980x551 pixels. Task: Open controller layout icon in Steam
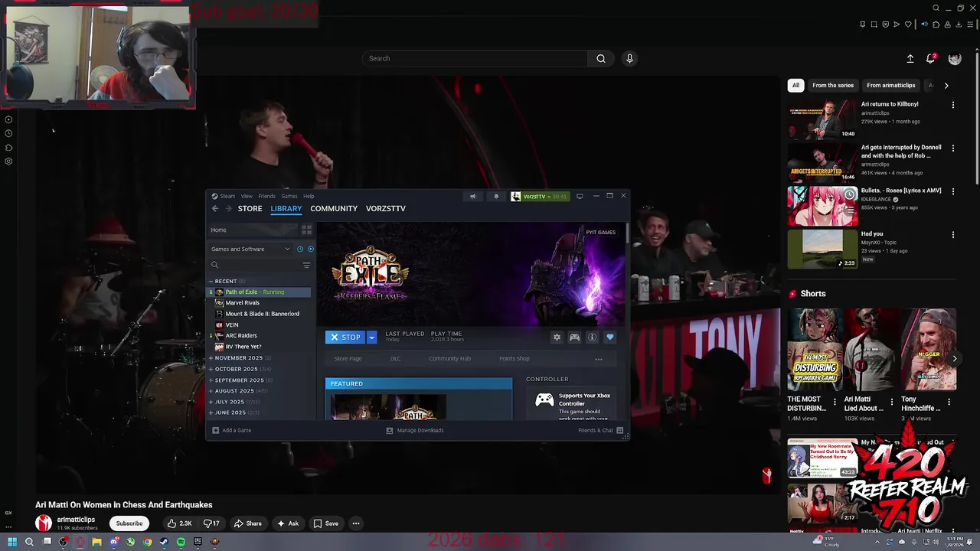coord(574,337)
